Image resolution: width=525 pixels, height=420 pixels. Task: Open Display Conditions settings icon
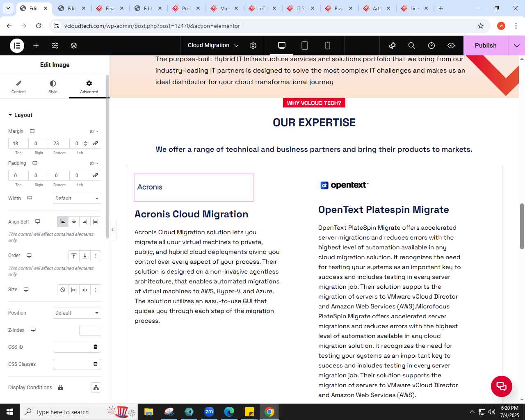tap(96, 388)
